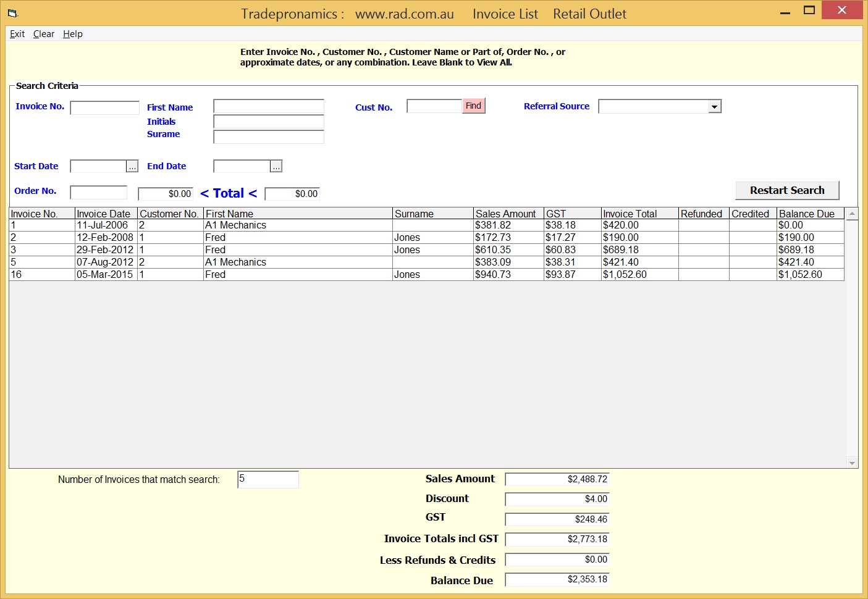
Task: Open the Clear menu
Action: point(44,34)
